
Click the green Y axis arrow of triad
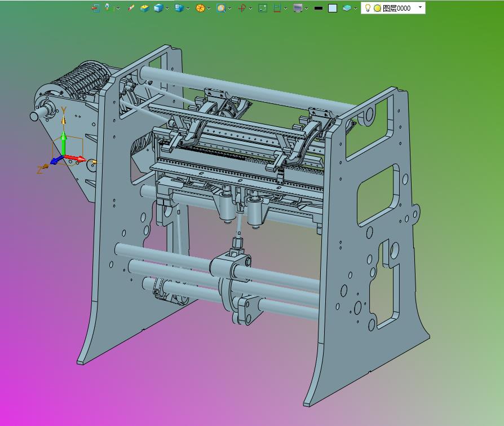click(64, 143)
